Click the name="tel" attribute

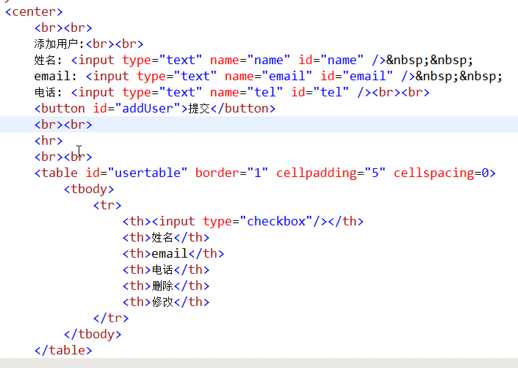[x=246, y=92]
